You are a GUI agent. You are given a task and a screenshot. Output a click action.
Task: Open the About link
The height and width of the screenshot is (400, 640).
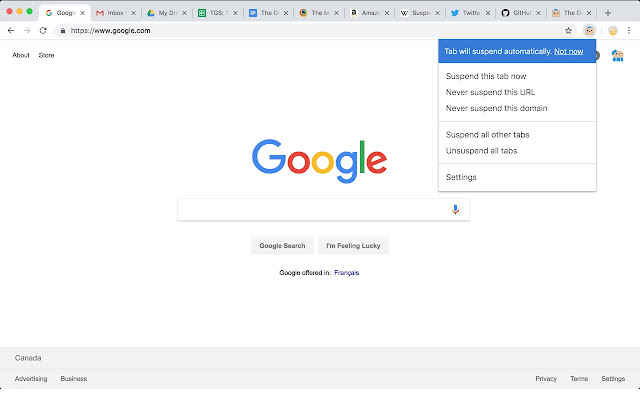point(21,55)
